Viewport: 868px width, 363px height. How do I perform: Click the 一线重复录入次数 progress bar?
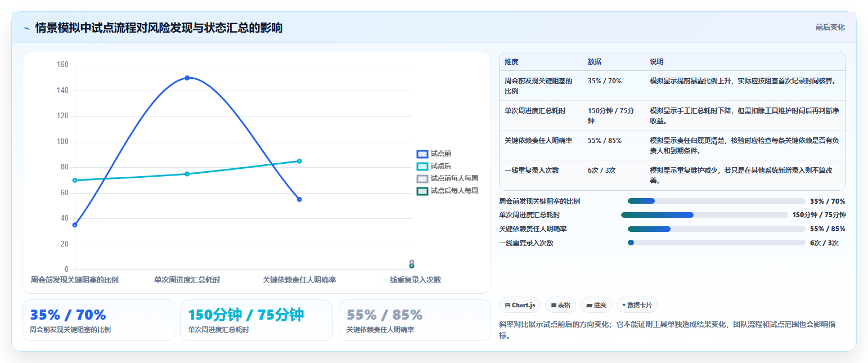pyautogui.click(x=717, y=243)
